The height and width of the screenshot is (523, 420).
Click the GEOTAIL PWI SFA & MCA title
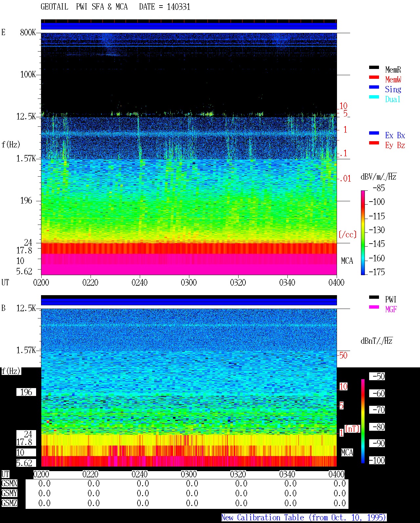click(x=84, y=7)
